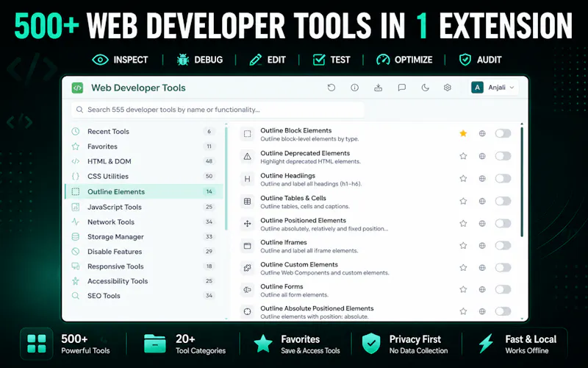Select HTML & DOM category
This screenshot has height=368, width=588.
point(144,161)
